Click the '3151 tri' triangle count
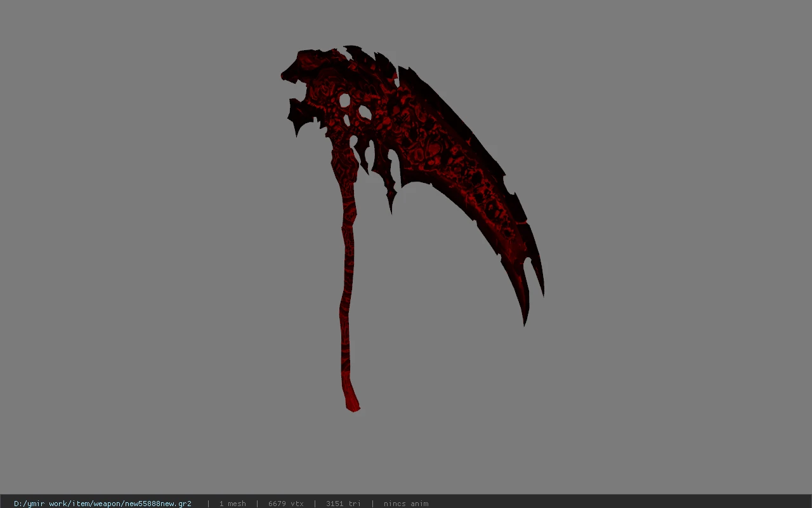 343,504
